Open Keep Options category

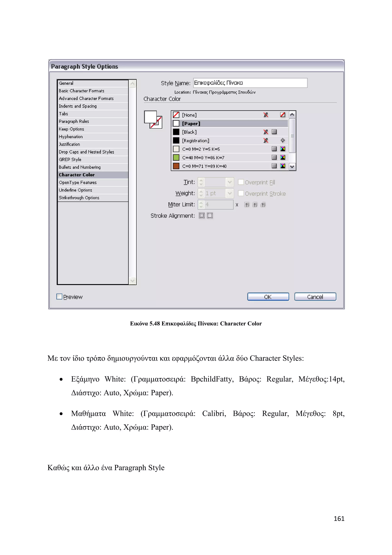coord(93,129)
